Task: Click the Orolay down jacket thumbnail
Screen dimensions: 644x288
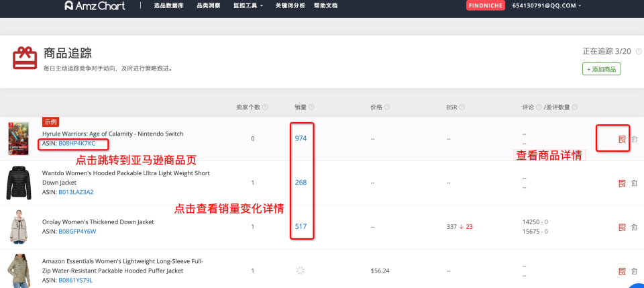Action: 18,227
